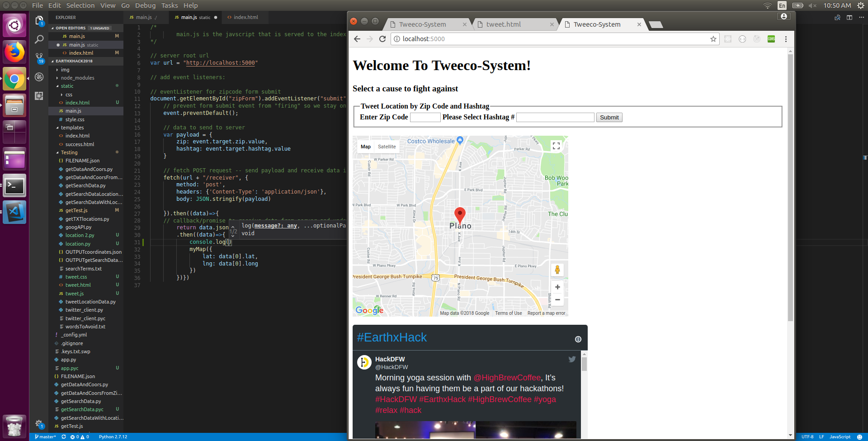Click the master branch in status bar
Viewport: 868px width, 441px height.
click(x=45, y=437)
